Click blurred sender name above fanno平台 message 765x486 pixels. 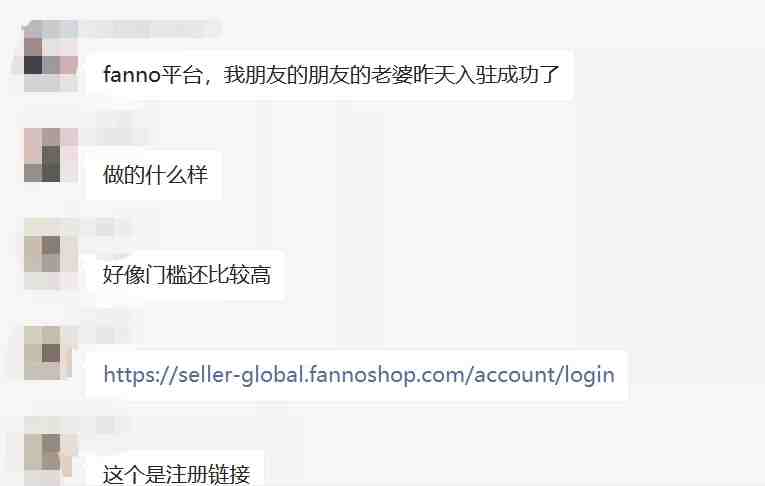point(149,28)
